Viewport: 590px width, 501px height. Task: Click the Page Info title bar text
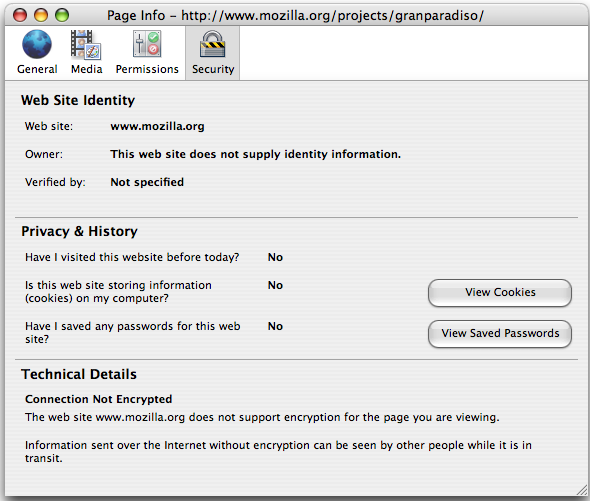click(295, 15)
